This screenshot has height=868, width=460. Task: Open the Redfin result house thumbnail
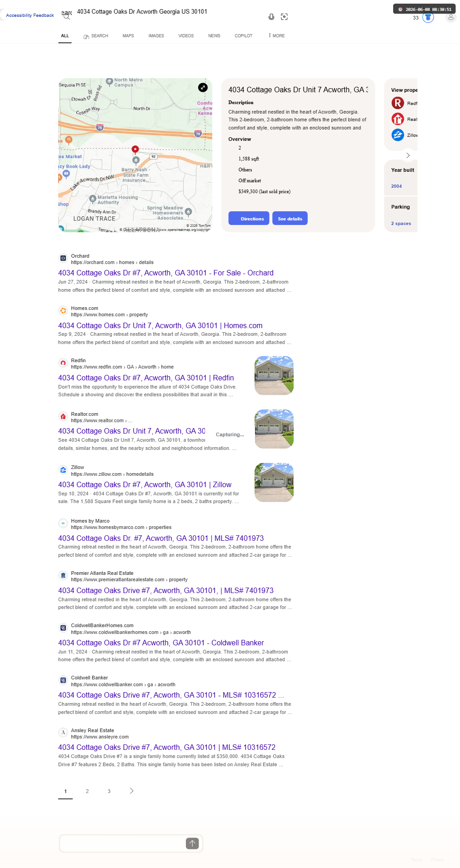[274, 375]
